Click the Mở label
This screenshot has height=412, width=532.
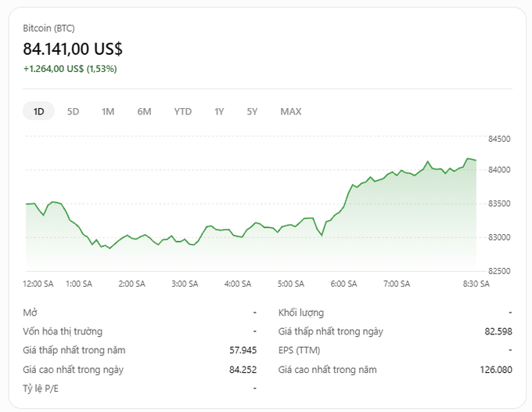(x=30, y=313)
